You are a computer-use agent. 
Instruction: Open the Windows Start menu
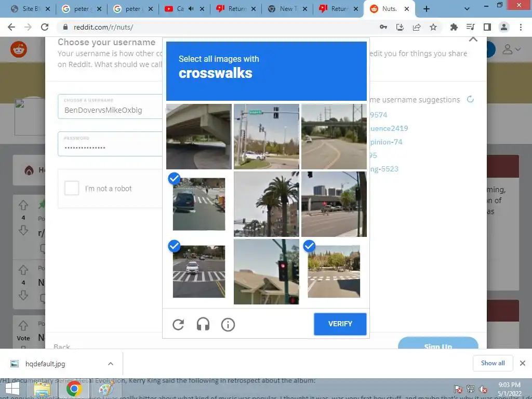[x=12, y=389]
